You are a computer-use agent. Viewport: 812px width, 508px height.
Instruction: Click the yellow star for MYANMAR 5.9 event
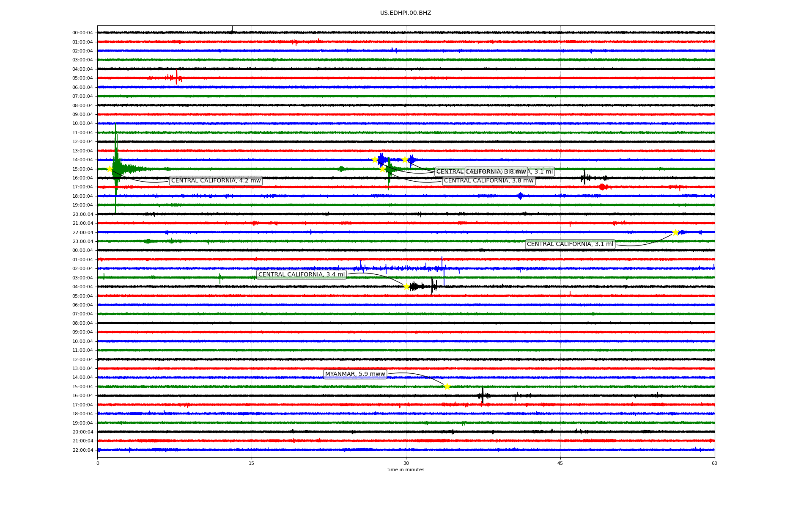[447, 387]
